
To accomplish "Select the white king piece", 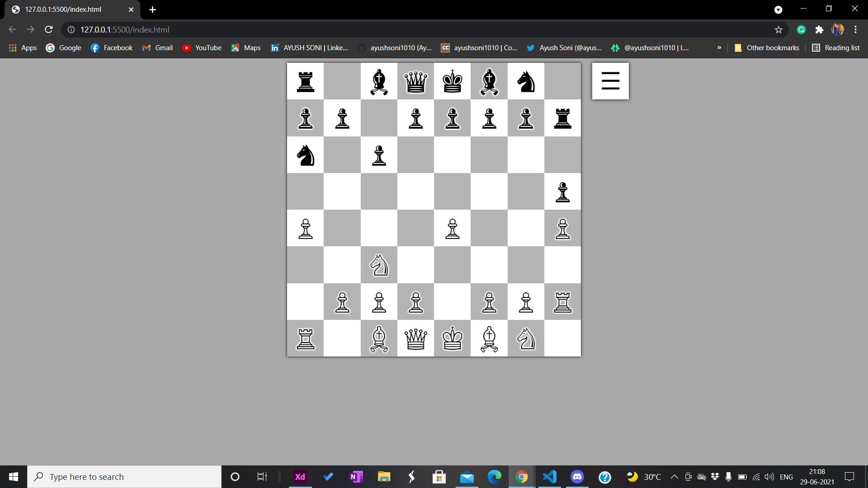I will click(x=452, y=338).
